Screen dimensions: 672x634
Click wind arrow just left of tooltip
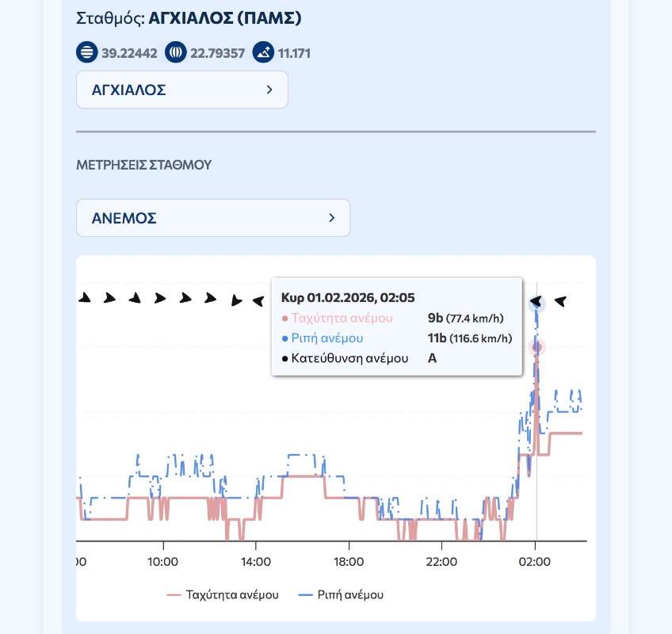258,301
